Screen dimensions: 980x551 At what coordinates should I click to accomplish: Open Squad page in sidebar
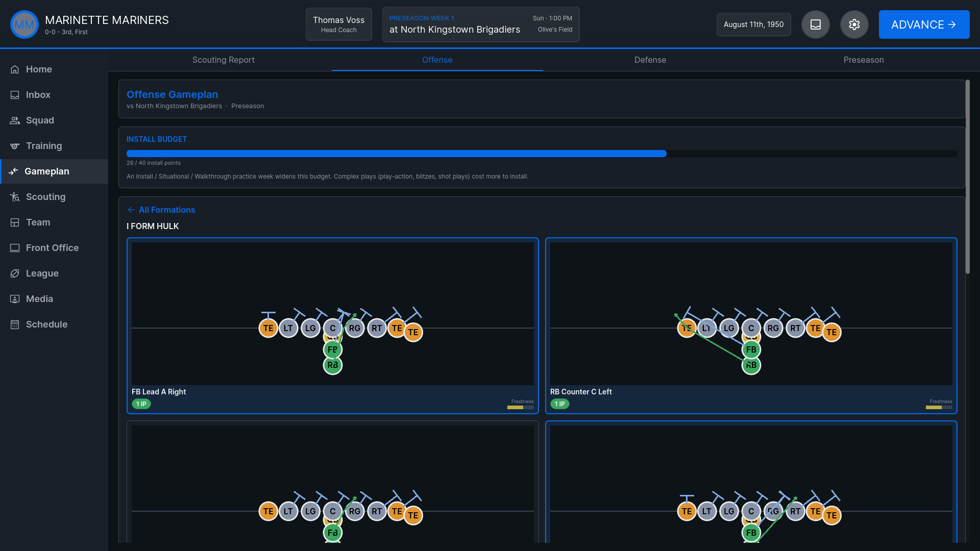[x=54, y=120]
